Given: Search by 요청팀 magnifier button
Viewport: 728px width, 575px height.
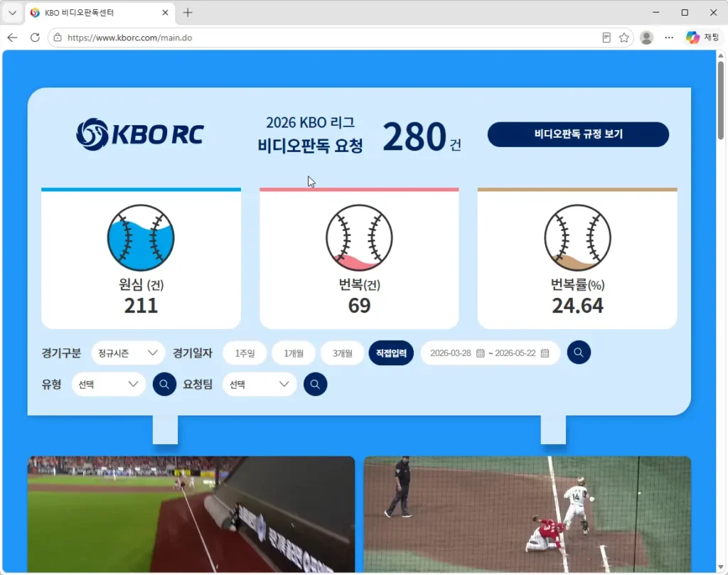Looking at the screenshot, I should point(315,385).
